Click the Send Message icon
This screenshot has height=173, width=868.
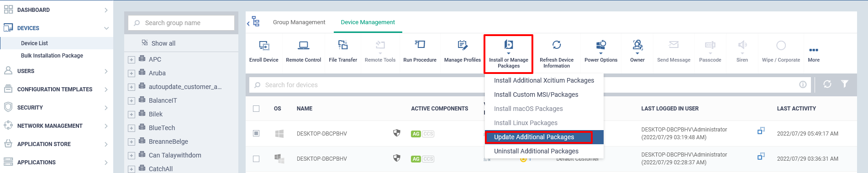click(673, 45)
